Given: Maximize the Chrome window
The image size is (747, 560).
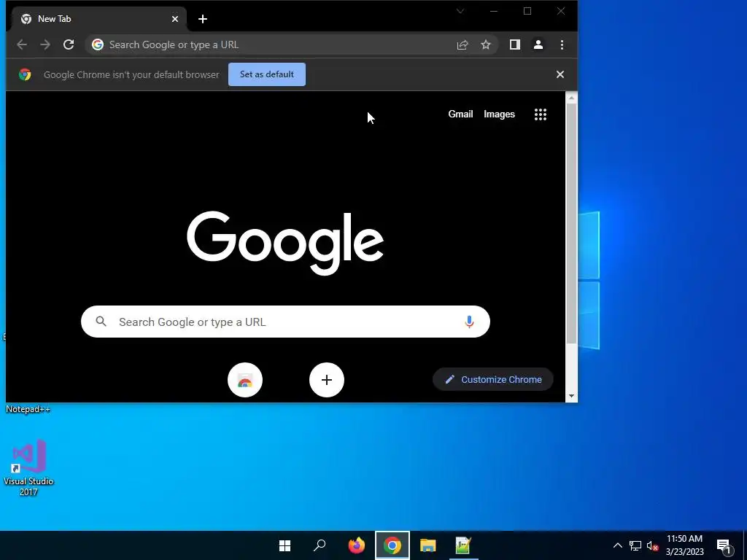Looking at the screenshot, I should 527,11.
